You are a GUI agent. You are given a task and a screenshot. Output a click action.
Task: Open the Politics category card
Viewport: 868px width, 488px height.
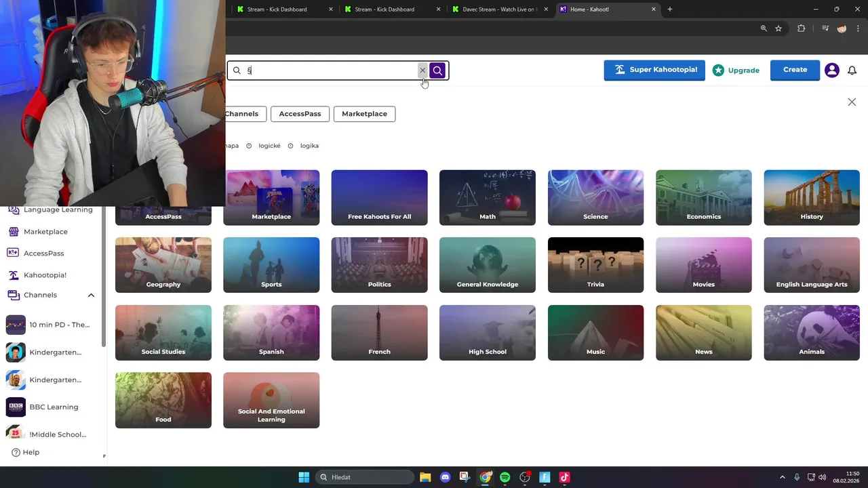coord(379,265)
